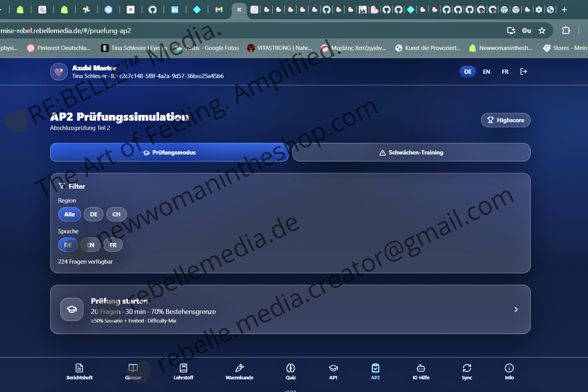Select region filter CH
The image size is (588, 392).
coord(116,214)
